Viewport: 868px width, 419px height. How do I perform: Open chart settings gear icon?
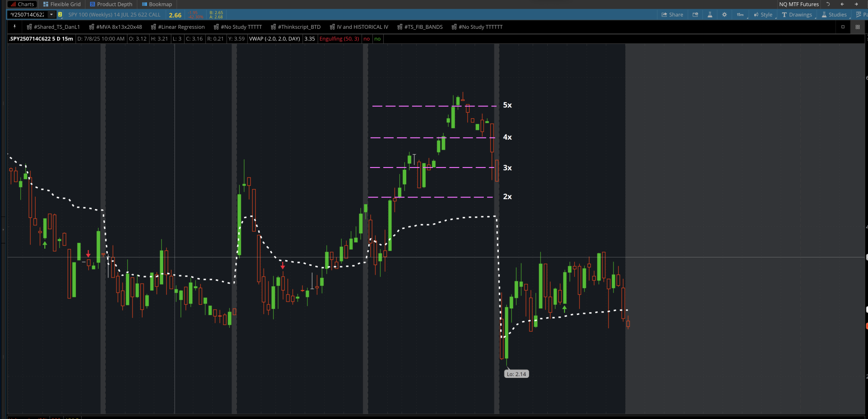pos(725,15)
